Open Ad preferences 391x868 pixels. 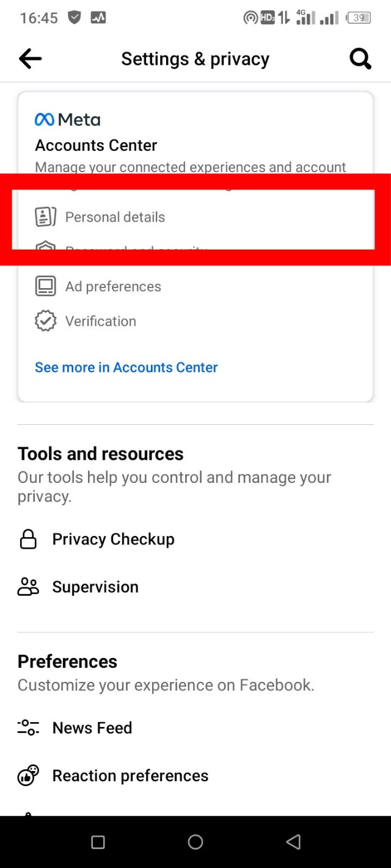tap(113, 287)
